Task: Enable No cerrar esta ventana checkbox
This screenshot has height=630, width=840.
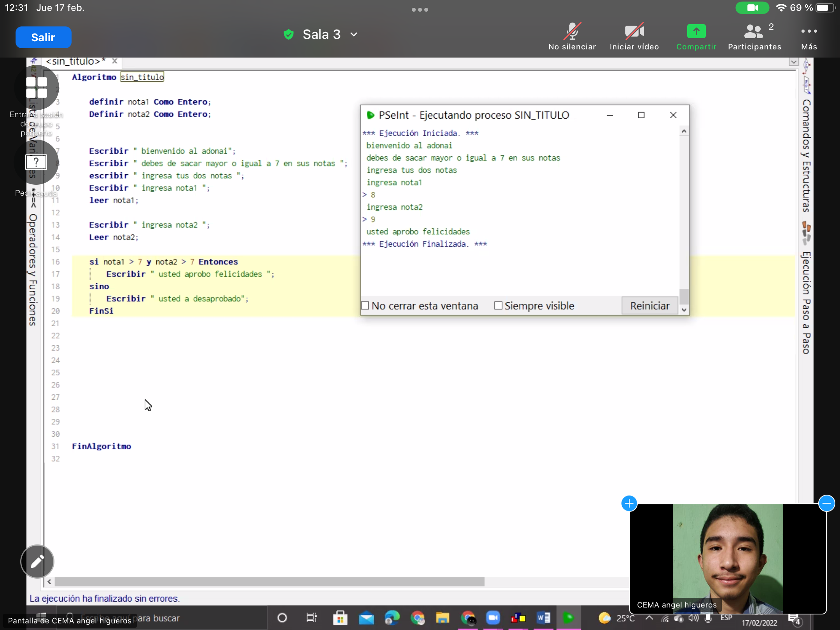Action: tap(365, 306)
